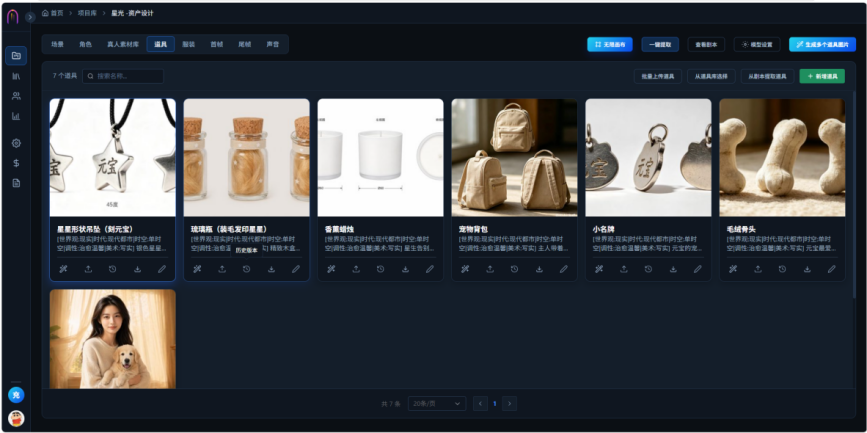This screenshot has width=867, height=433.
Task: Download the 星星形状吊坠 image
Action: coord(137,269)
